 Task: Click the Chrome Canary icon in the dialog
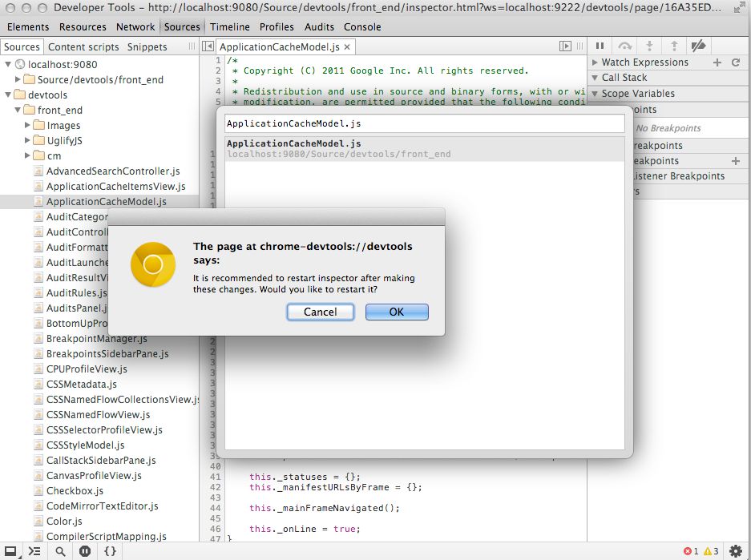point(153,264)
